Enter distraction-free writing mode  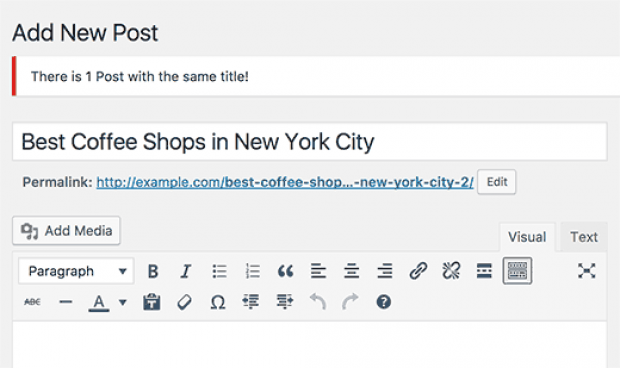586,271
